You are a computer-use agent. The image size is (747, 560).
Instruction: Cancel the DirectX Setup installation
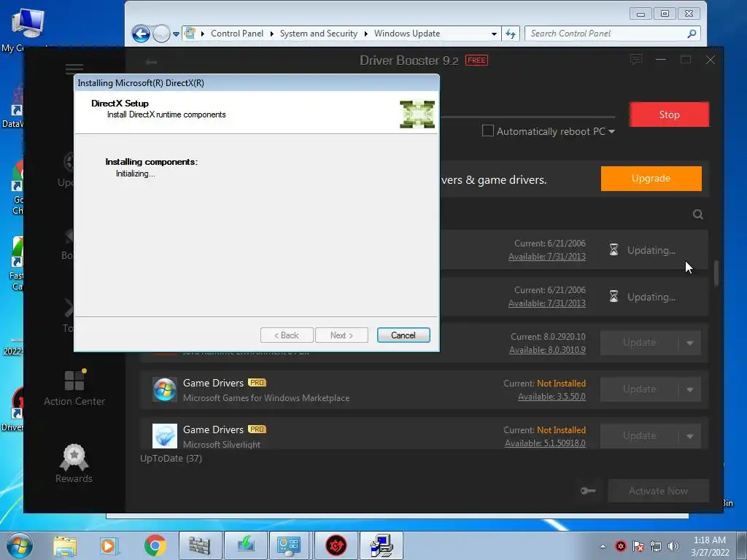(x=403, y=335)
